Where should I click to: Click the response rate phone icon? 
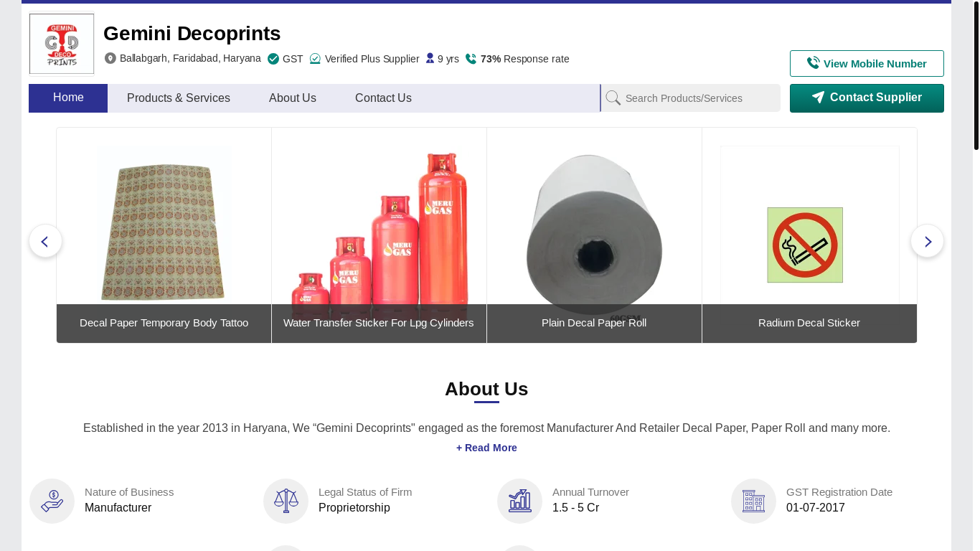(x=471, y=59)
